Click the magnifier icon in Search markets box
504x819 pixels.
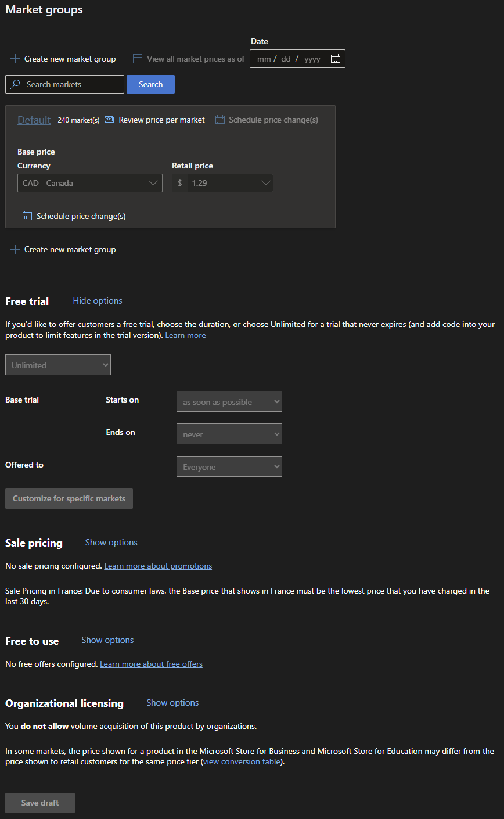[16, 84]
